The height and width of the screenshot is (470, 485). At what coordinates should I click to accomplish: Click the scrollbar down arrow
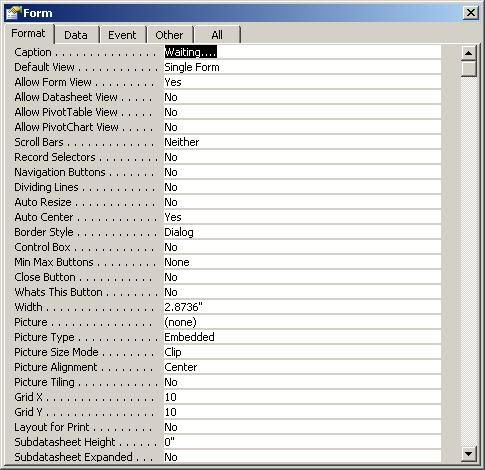click(468, 453)
